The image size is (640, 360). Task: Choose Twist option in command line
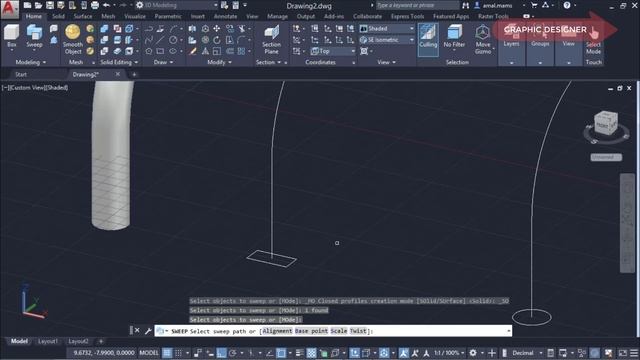tap(358, 331)
